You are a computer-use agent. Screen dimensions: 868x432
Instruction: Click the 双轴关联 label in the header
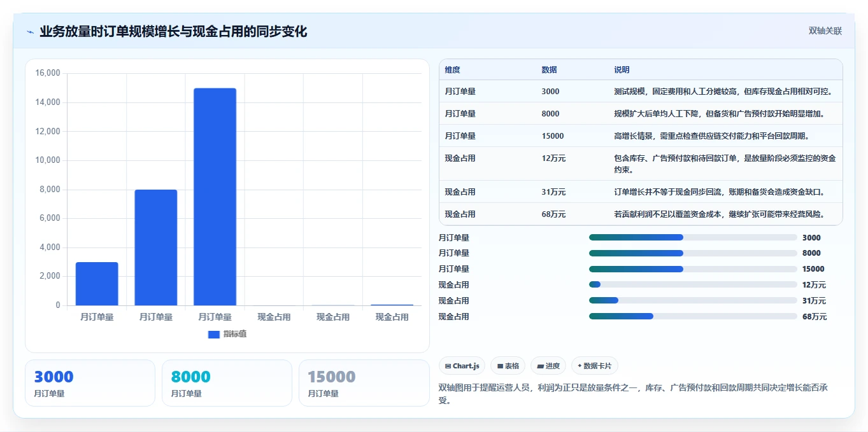click(x=825, y=31)
